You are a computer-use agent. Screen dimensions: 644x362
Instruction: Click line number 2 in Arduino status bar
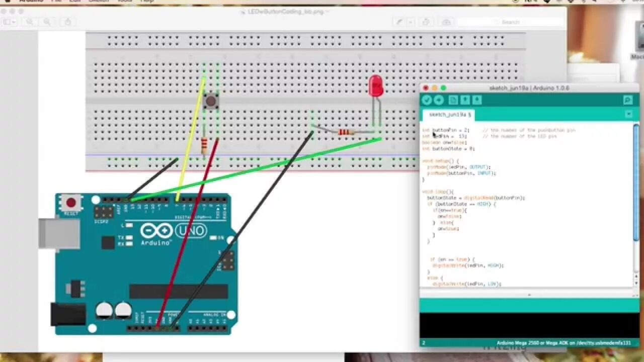click(424, 343)
